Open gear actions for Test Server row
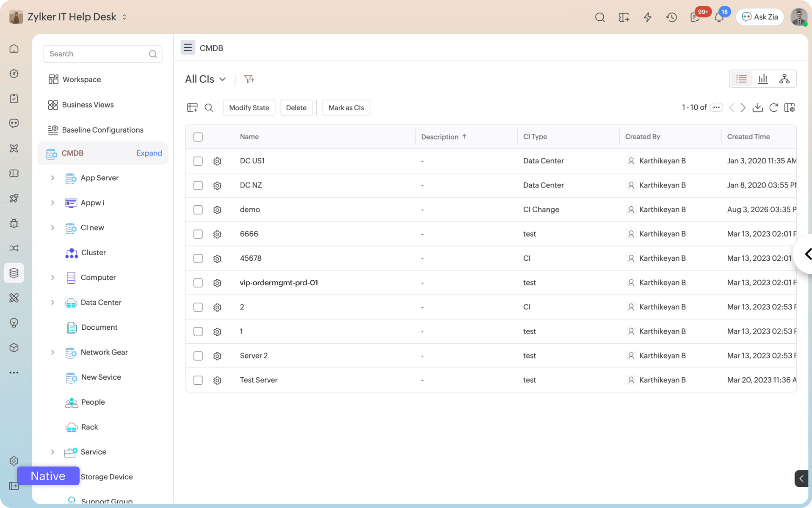Screen dimensions: 812x508 point(217,381)
